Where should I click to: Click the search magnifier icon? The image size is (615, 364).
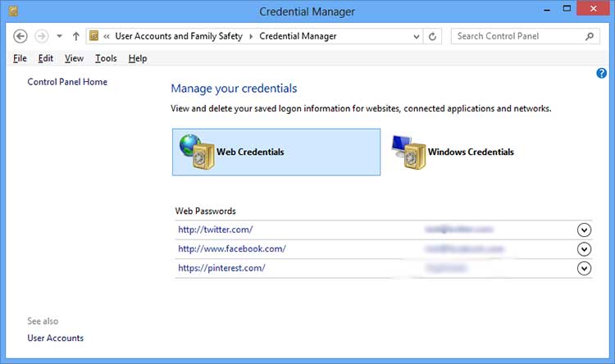[590, 36]
